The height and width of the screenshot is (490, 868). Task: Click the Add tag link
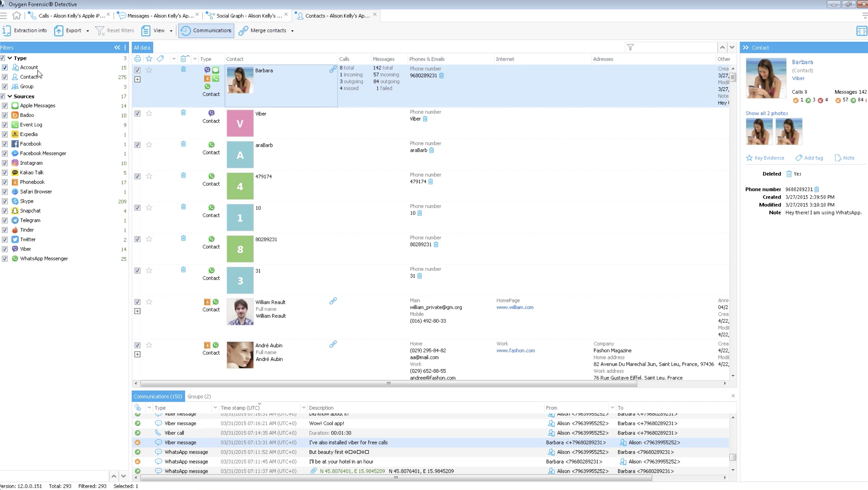[x=809, y=158]
